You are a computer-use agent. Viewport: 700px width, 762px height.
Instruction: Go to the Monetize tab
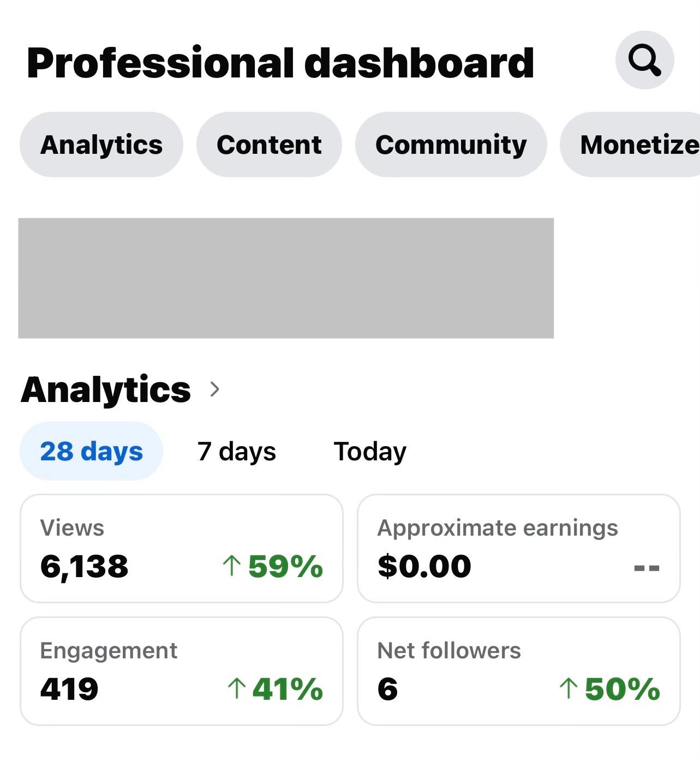[631, 145]
